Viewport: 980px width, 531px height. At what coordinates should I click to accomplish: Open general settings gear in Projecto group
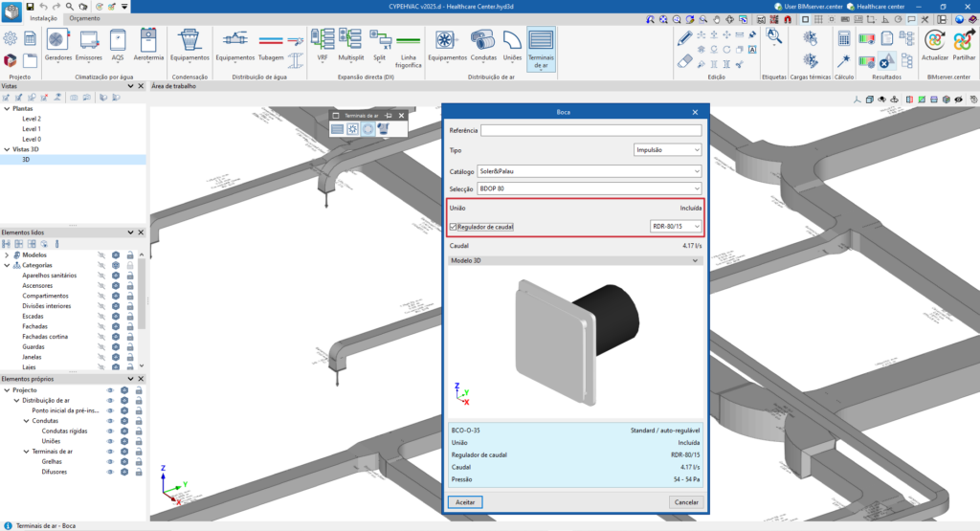10,38
